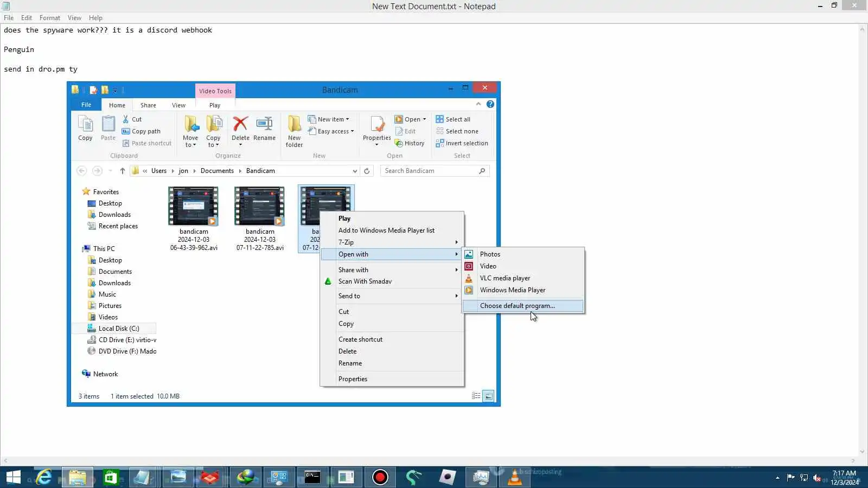Go up one folder level with the up arrow
This screenshot has height=488, width=868.
click(x=123, y=171)
